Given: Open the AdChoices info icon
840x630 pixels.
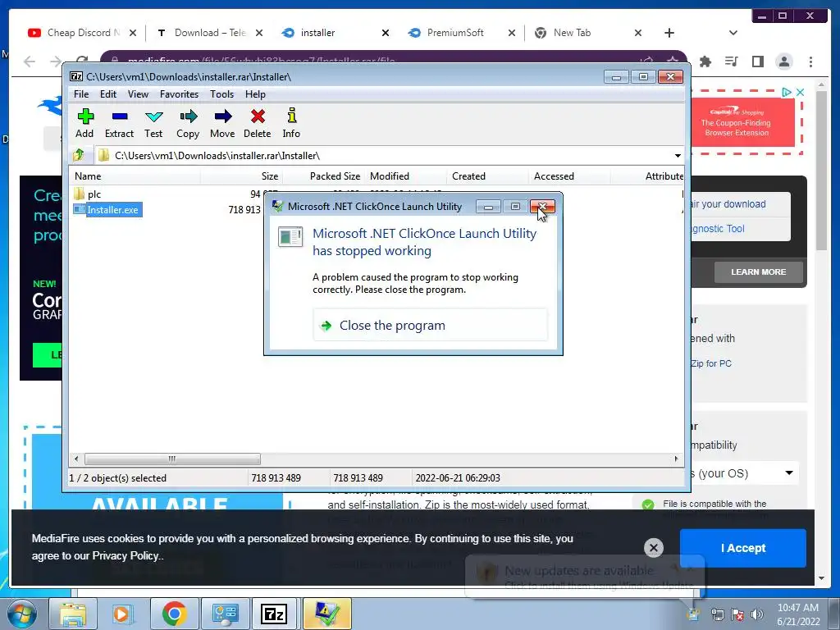Looking at the screenshot, I should tap(787, 92).
